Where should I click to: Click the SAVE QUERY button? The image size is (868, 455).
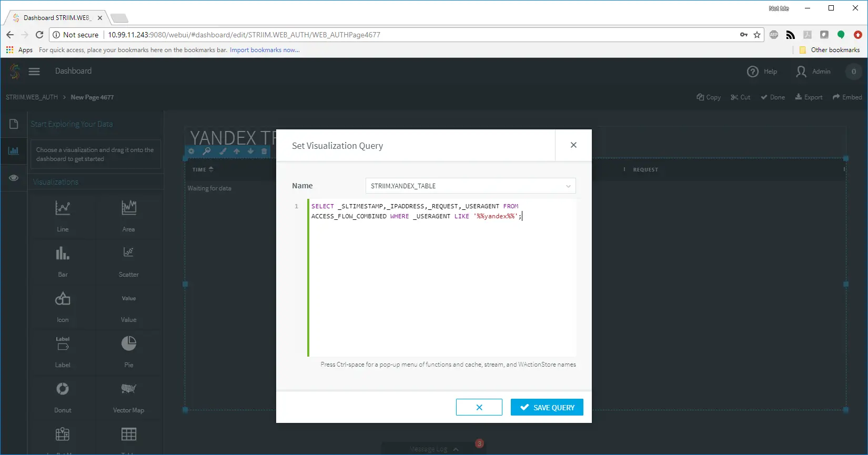pyautogui.click(x=547, y=408)
